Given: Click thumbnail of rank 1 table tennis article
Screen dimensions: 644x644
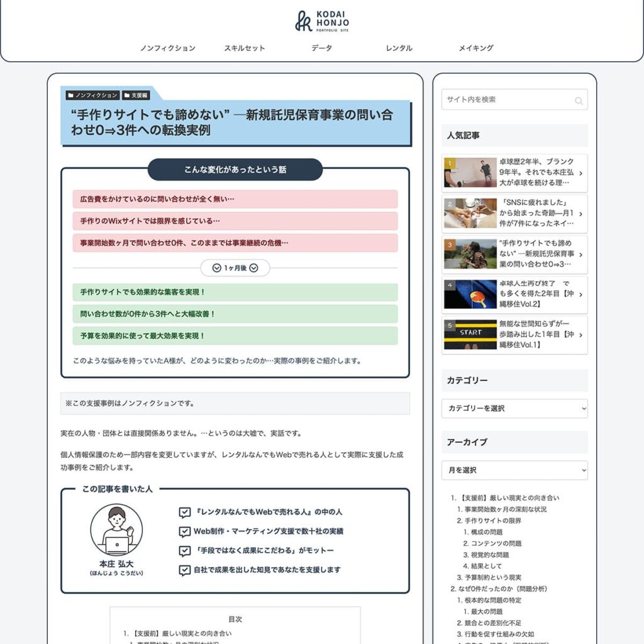Looking at the screenshot, I should coord(470,172).
